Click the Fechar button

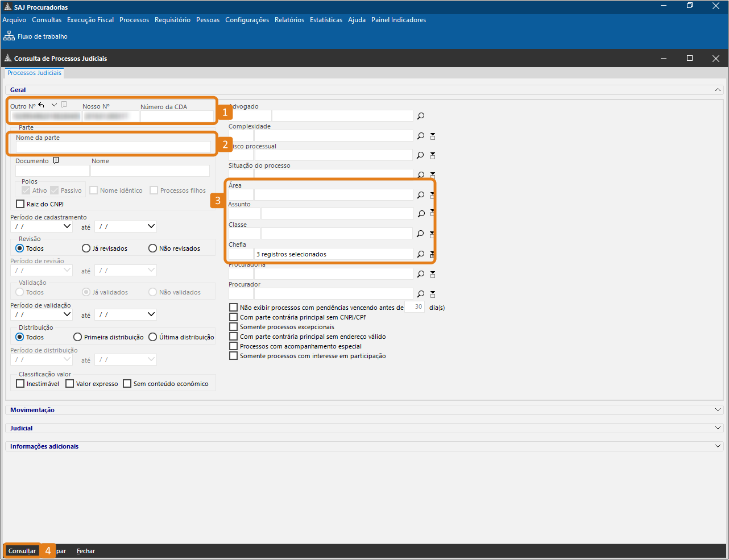(x=86, y=551)
